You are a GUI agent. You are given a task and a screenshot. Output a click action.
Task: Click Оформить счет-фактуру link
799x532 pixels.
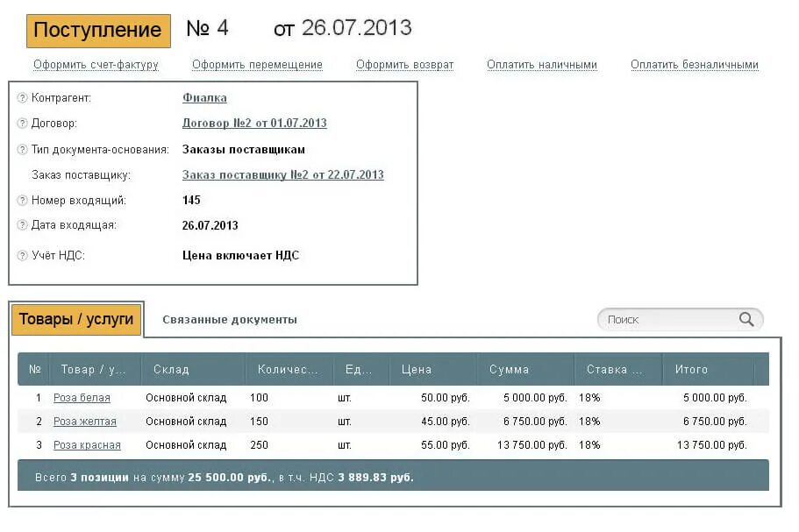point(96,65)
